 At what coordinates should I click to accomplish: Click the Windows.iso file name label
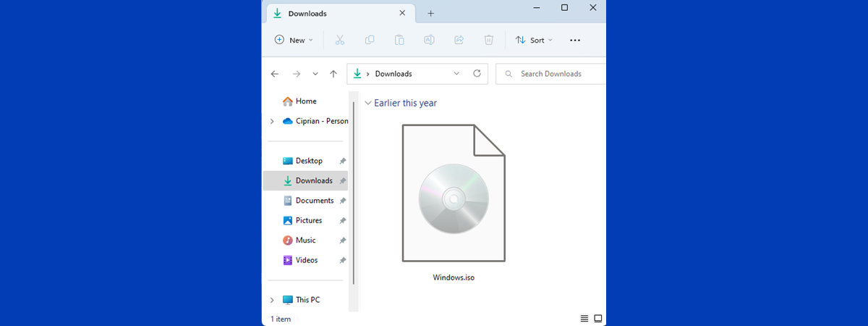click(454, 277)
